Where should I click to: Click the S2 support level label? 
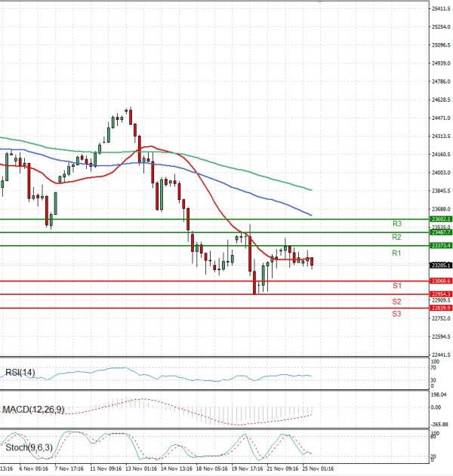coord(396,302)
